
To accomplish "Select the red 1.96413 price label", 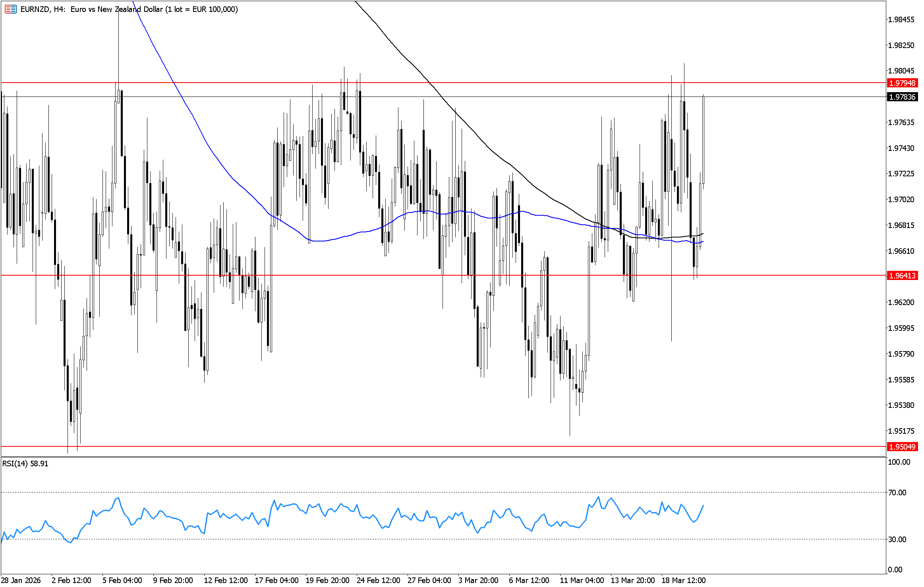I will coord(902,276).
